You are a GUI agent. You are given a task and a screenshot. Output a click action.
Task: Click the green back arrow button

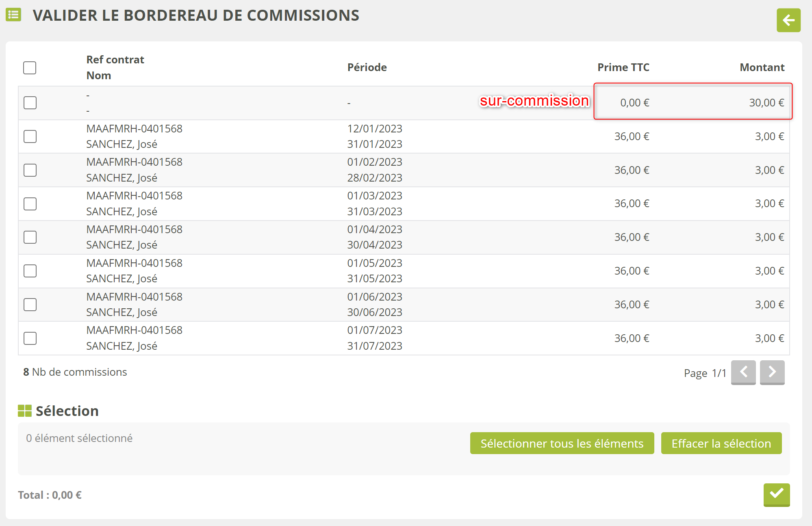point(788,20)
